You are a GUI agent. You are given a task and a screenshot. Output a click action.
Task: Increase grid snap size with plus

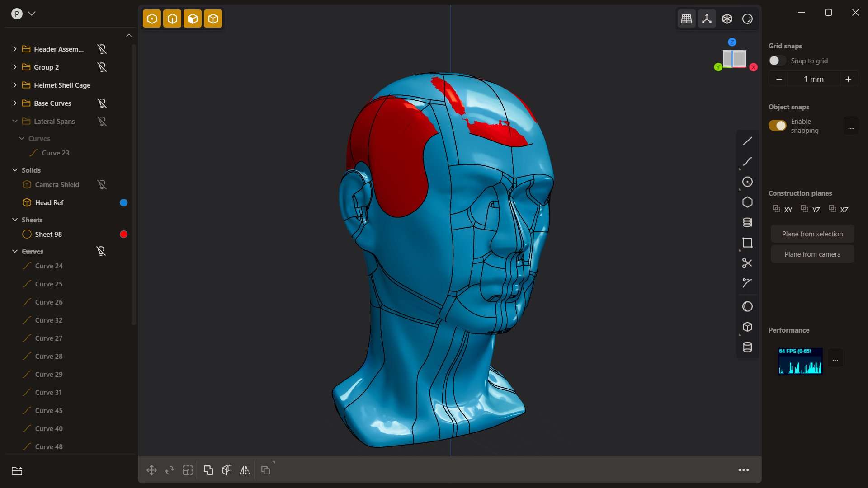pyautogui.click(x=849, y=79)
